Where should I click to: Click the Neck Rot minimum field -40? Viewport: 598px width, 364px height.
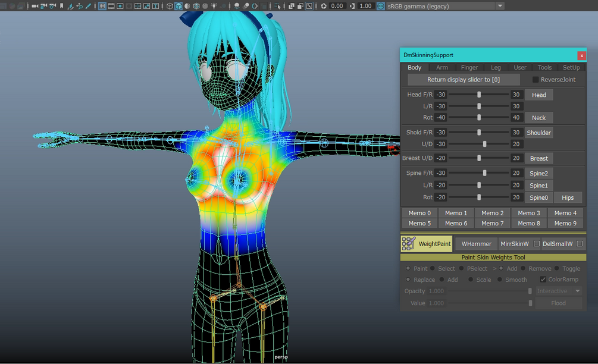[x=440, y=117]
